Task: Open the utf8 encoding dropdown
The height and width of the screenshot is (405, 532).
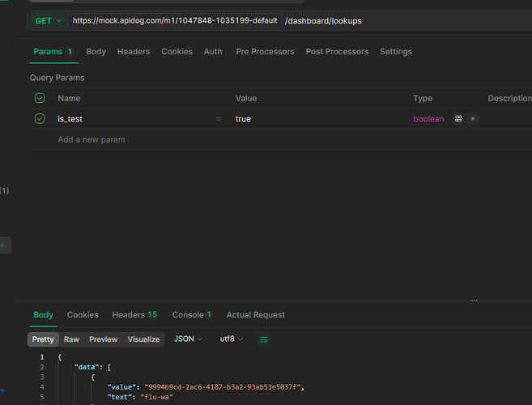Action: (231, 339)
